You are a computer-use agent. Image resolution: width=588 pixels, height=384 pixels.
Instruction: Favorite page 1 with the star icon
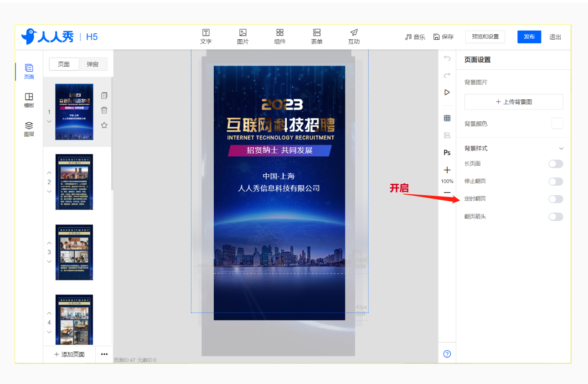(104, 125)
